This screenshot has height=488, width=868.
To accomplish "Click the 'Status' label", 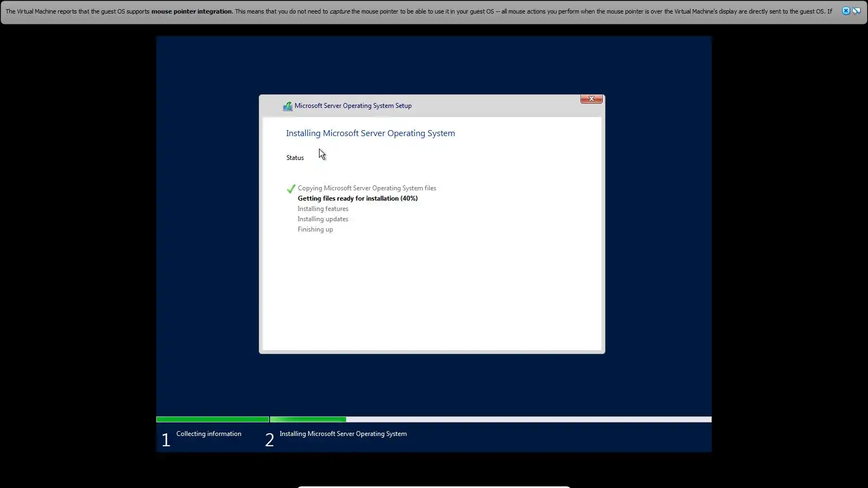I will (295, 158).
